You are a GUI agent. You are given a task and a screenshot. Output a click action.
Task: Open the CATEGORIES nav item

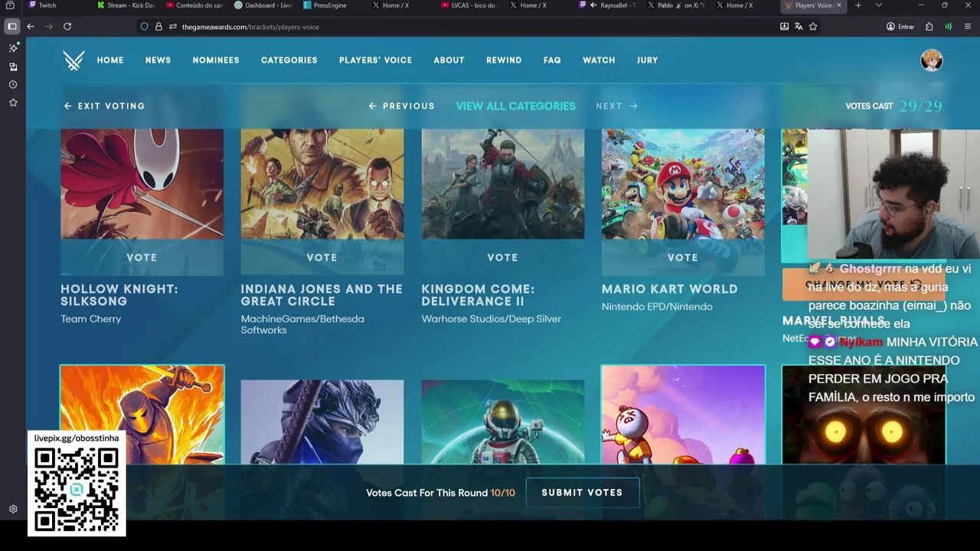pyautogui.click(x=289, y=60)
